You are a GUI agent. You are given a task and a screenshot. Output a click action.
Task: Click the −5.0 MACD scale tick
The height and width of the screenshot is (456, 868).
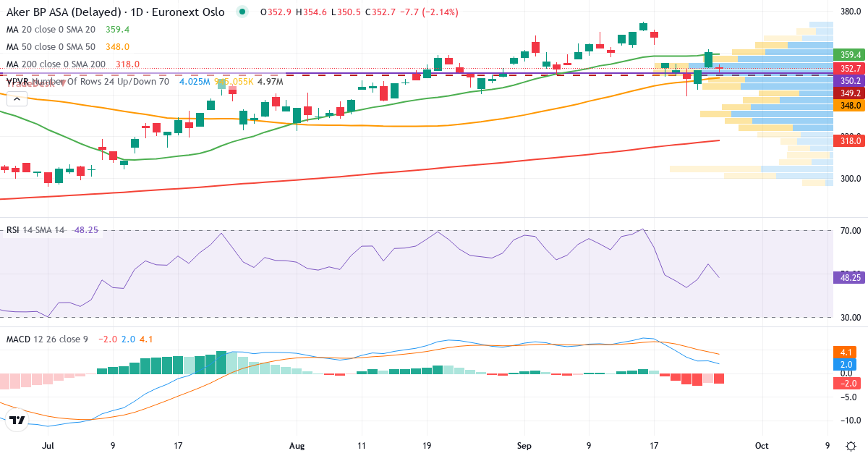850,397
